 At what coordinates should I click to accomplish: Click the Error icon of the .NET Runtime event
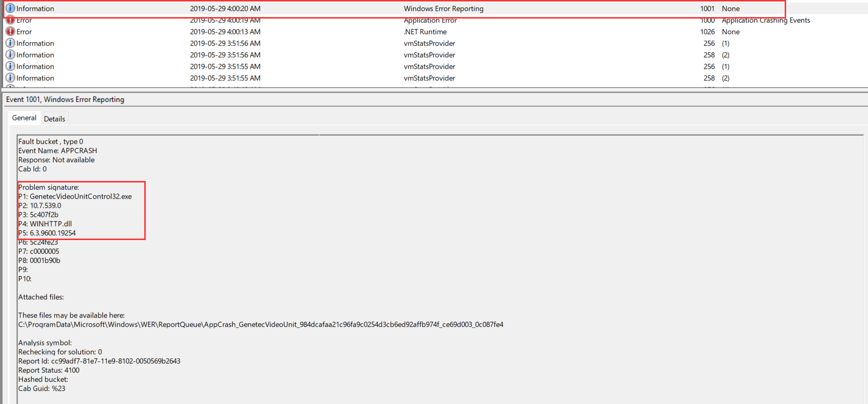pos(10,31)
